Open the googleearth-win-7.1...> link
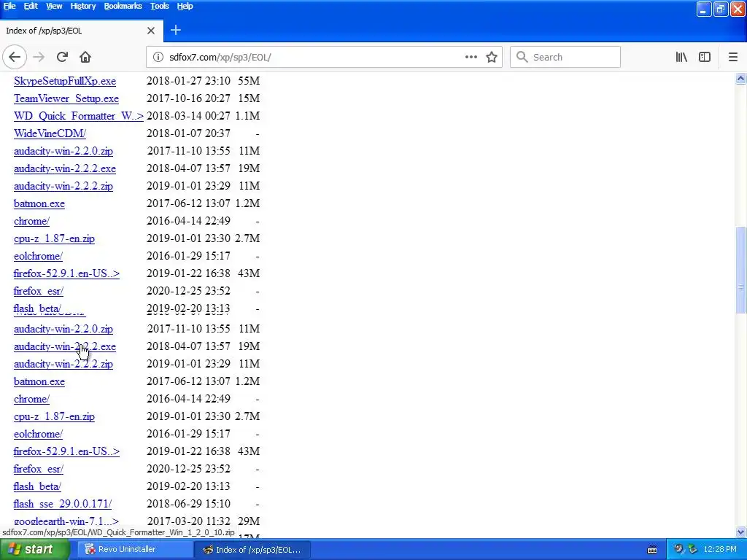This screenshot has height=560, width=747. [x=66, y=521]
